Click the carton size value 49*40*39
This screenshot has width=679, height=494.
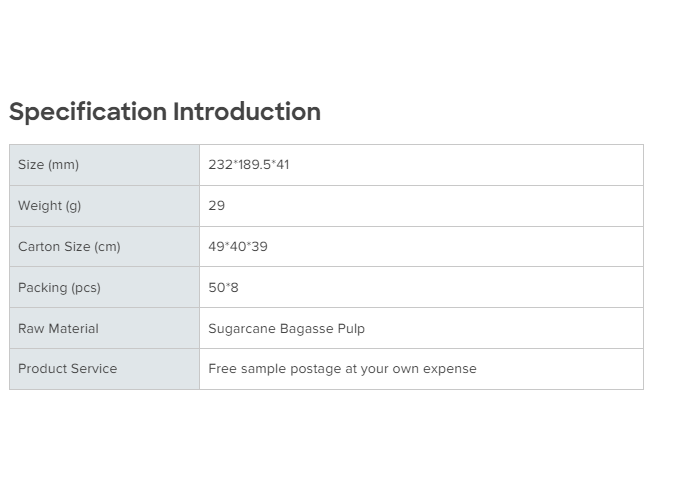(x=238, y=247)
